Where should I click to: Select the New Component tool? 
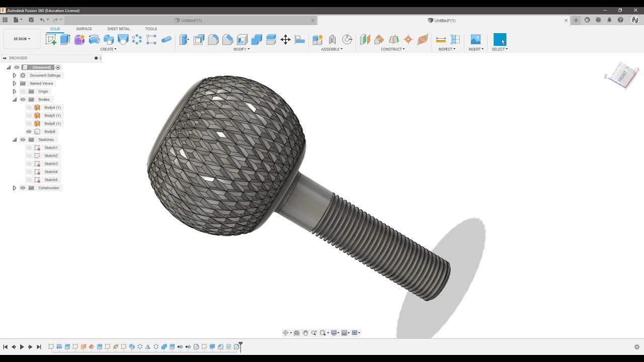[317, 40]
